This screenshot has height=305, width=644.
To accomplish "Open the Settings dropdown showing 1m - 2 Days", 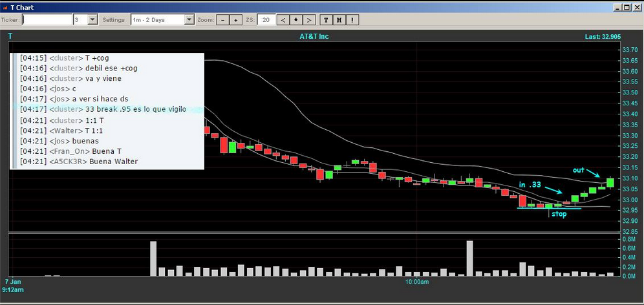I will [x=189, y=19].
